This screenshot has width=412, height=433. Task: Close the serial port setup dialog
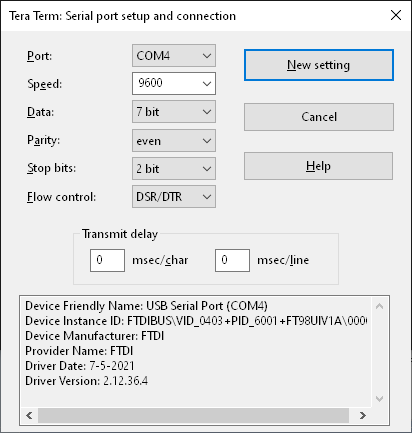tap(396, 15)
